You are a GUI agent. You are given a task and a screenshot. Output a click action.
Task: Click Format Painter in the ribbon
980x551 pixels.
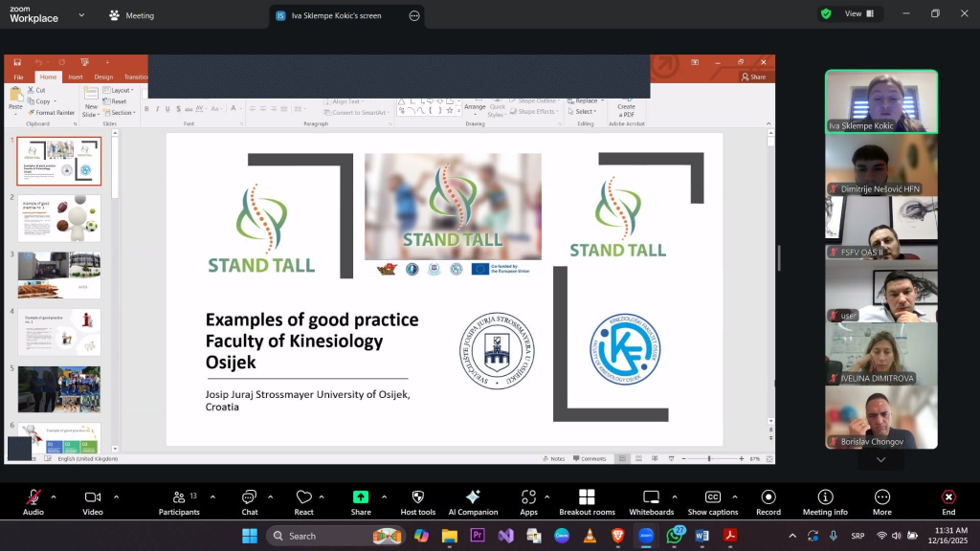(x=52, y=113)
